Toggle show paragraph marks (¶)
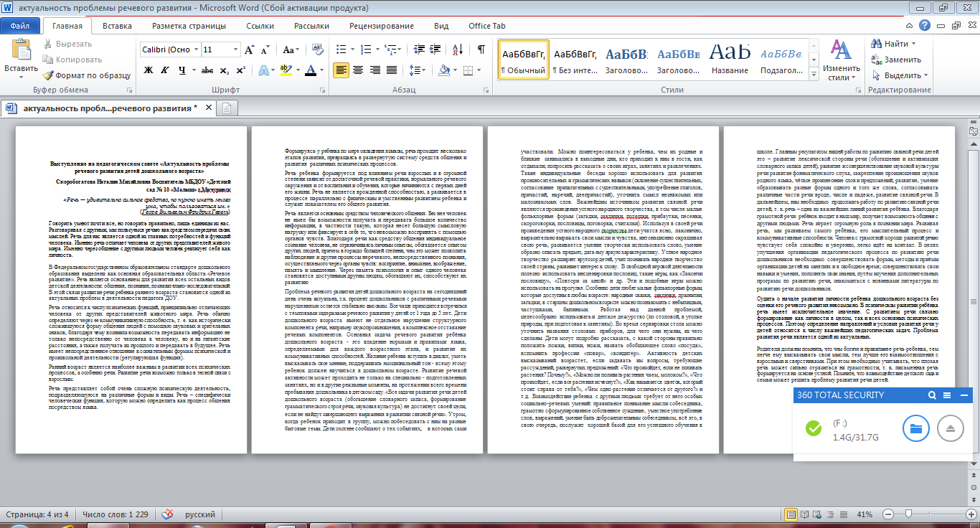 click(481, 50)
